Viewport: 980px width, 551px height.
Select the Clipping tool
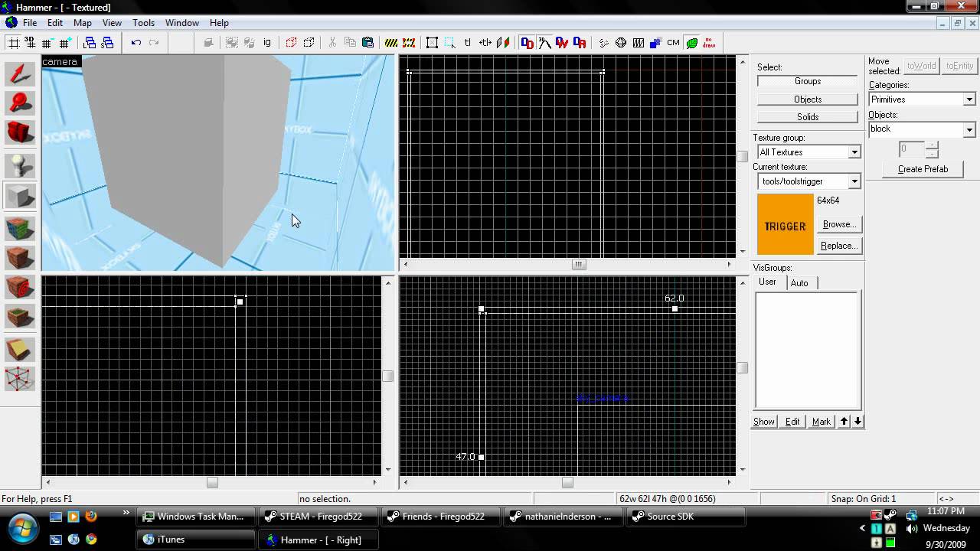(21, 348)
